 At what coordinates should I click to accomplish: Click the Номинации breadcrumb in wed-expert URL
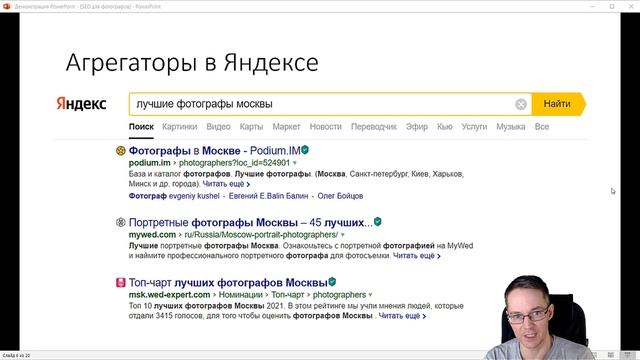click(240, 295)
